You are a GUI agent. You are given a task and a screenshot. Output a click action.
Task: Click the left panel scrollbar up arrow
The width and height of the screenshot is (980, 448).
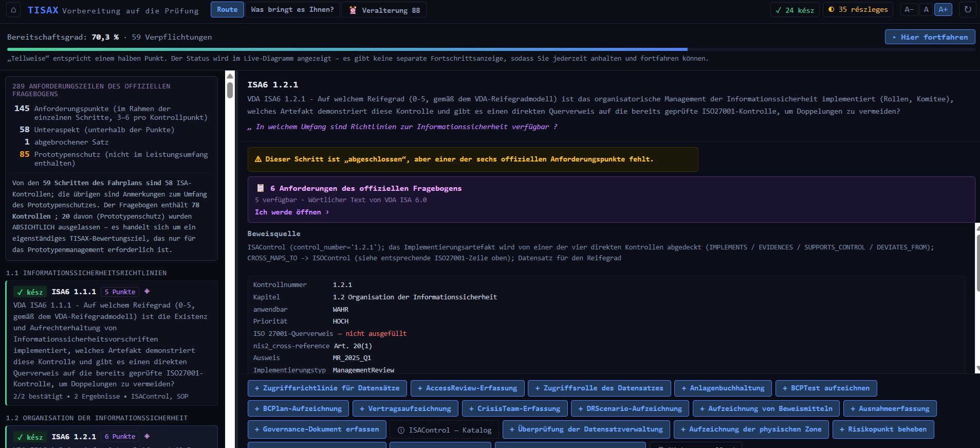click(x=230, y=76)
